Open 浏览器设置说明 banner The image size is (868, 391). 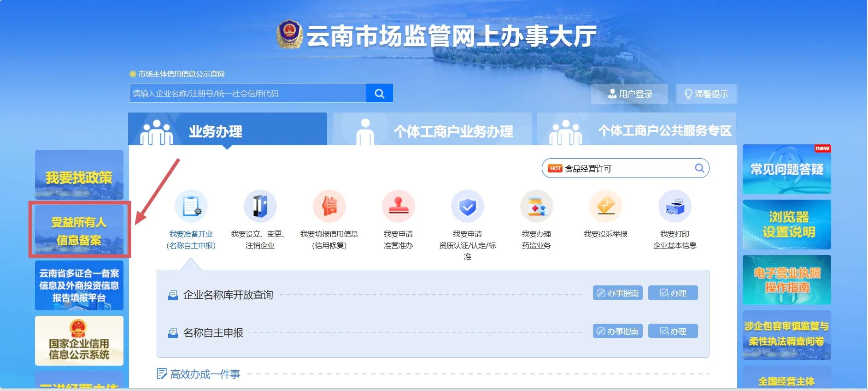coord(787,225)
